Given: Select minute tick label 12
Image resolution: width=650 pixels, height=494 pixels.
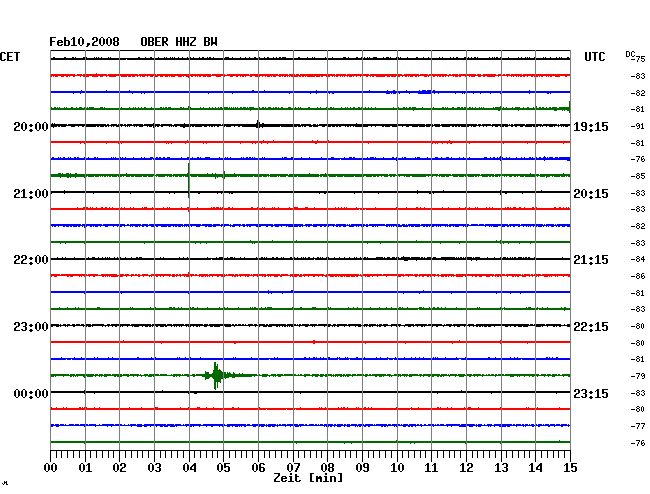Looking at the screenshot, I should [x=466, y=468].
